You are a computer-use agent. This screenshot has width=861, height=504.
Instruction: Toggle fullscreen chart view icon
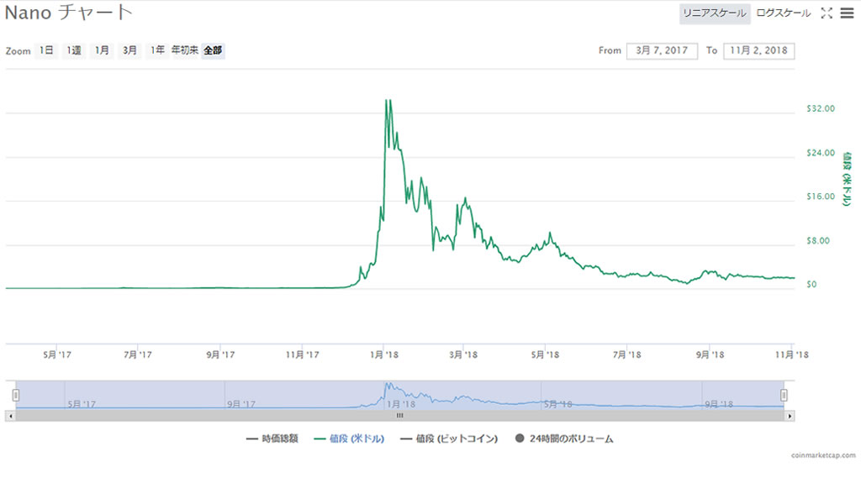[827, 13]
